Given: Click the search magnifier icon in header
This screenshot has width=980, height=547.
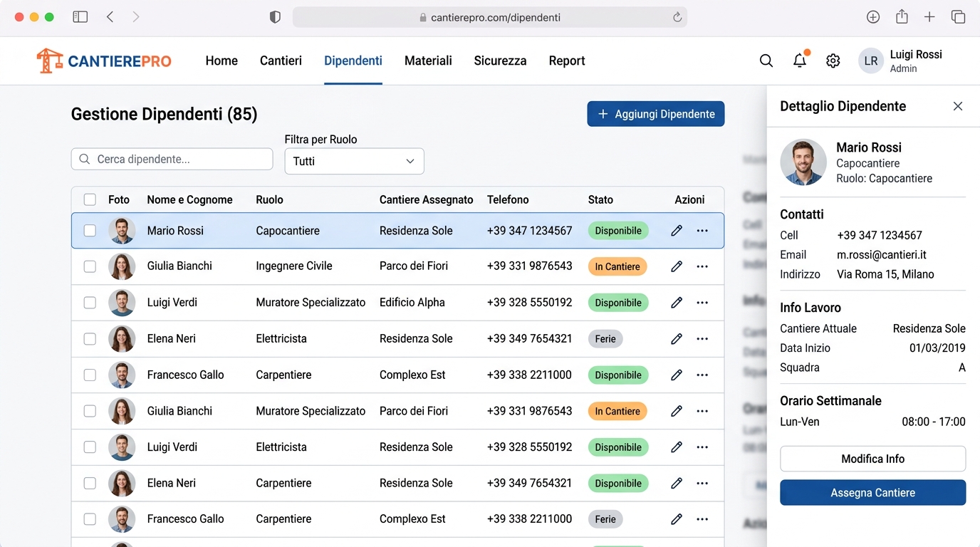Looking at the screenshot, I should tap(766, 61).
